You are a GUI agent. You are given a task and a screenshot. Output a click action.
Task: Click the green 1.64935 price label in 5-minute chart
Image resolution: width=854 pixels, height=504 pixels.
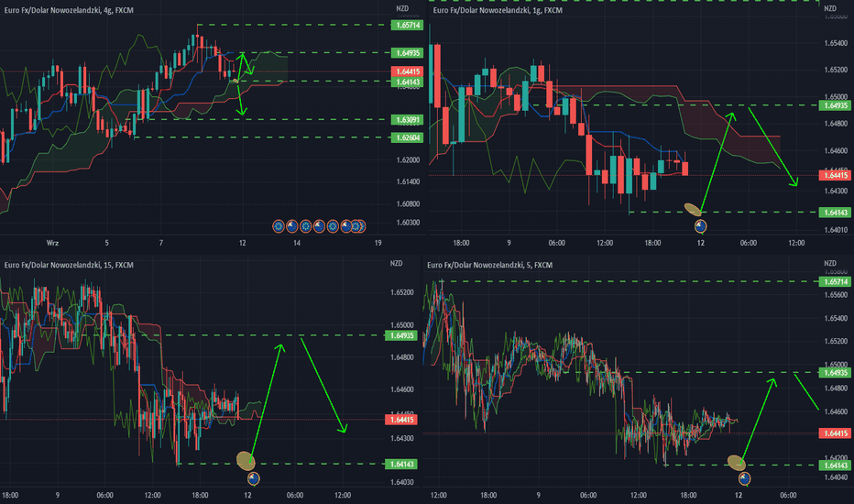coord(836,373)
